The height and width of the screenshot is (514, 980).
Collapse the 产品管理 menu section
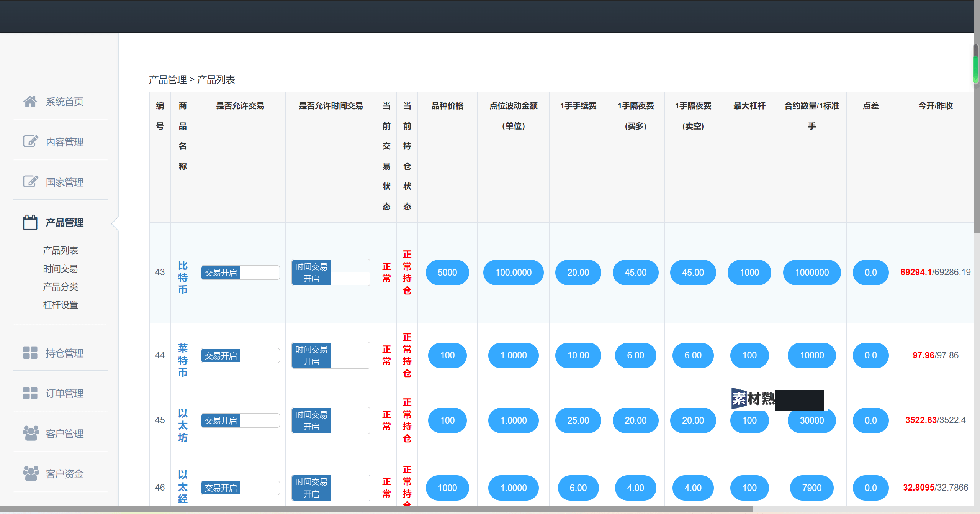tap(65, 223)
